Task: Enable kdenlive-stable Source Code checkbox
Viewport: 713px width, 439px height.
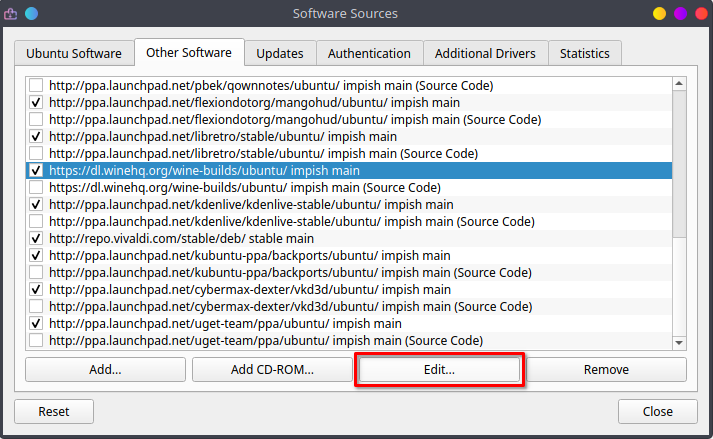Action: click(x=36, y=222)
